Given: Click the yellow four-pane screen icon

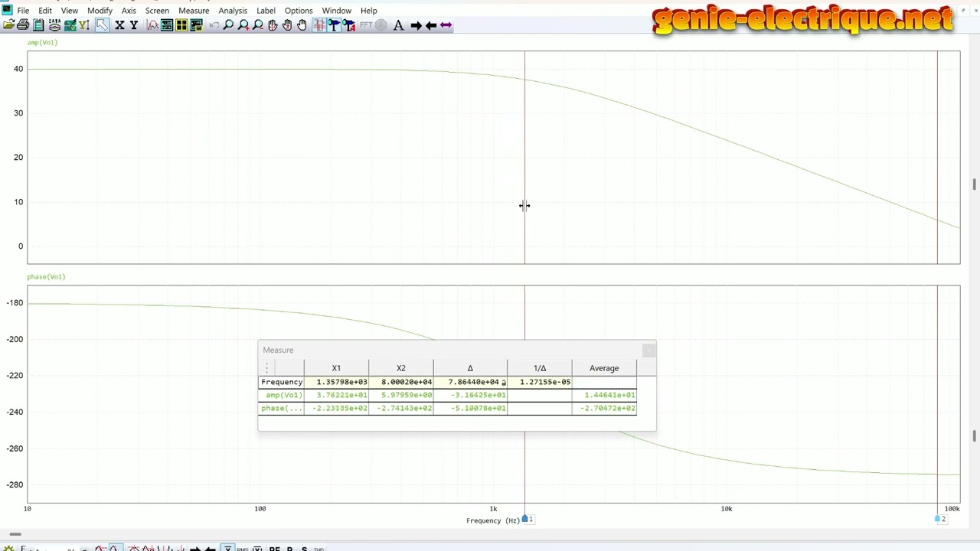Looking at the screenshot, I should pyautogui.click(x=182, y=25).
